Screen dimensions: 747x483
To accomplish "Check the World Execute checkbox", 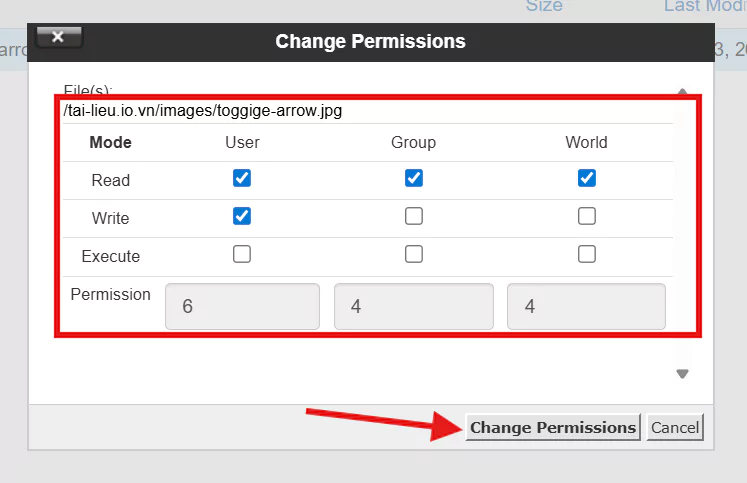I will [x=587, y=254].
